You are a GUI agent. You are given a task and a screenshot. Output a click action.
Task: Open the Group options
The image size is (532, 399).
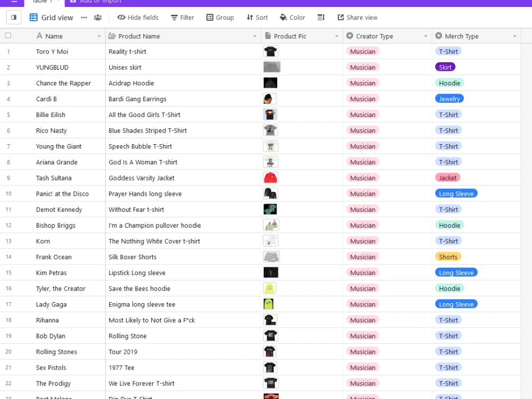[x=220, y=18]
